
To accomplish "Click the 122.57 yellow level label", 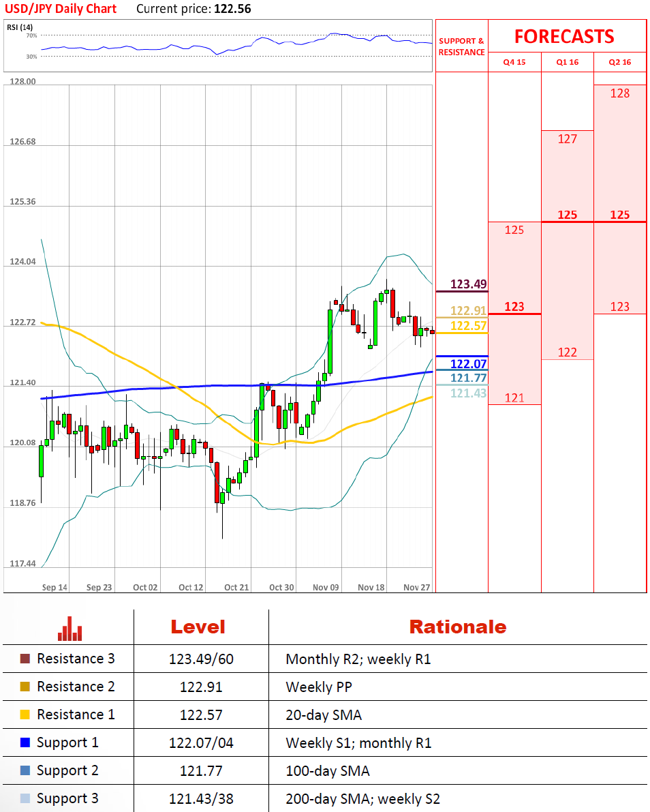I will click(x=468, y=326).
